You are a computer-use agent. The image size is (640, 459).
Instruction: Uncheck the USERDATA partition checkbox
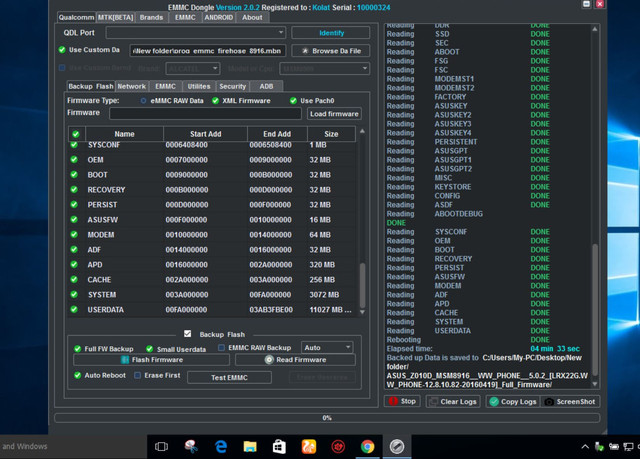(x=74, y=309)
